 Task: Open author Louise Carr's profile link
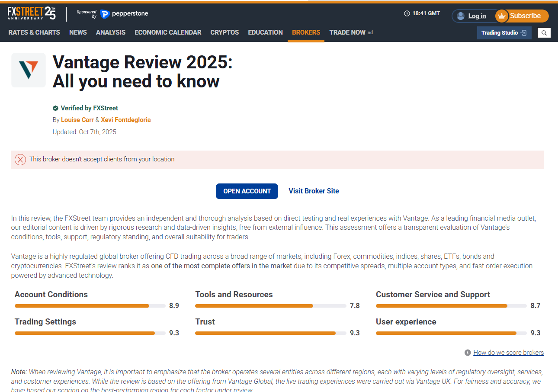tap(77, 120)
